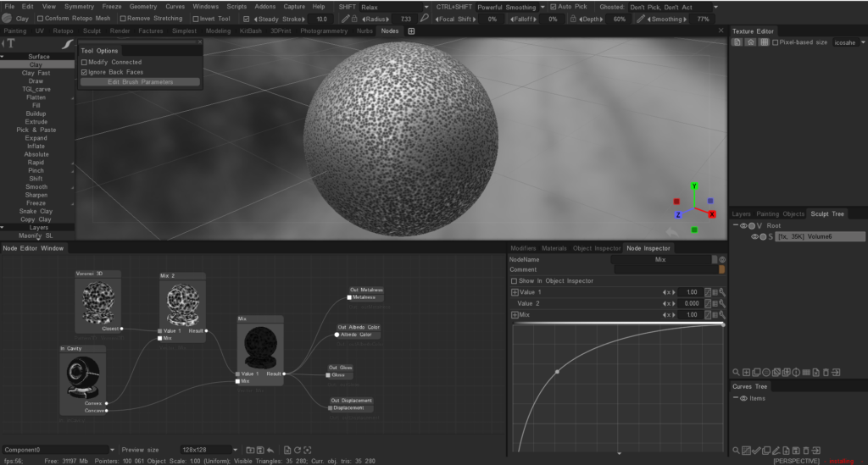Click the lock icon next to Depth
Screen dimensions: 868x465
pos(574,19)
